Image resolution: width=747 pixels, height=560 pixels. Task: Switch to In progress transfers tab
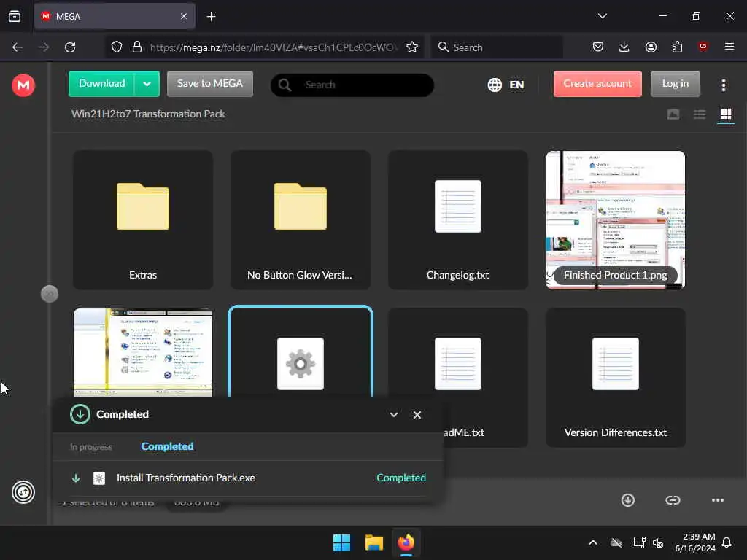pyautogui.click(x=91, y=447)
